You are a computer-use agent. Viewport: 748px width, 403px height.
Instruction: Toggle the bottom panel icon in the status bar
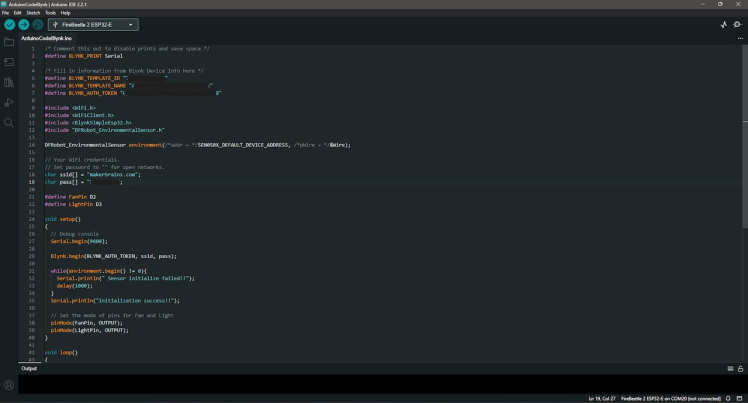pos(739,398)
